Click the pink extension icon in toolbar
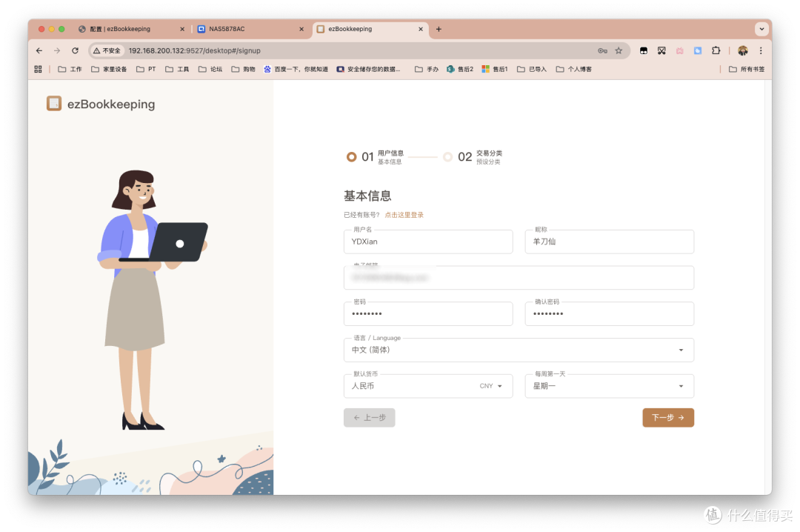800x532 pixels. 679,50
